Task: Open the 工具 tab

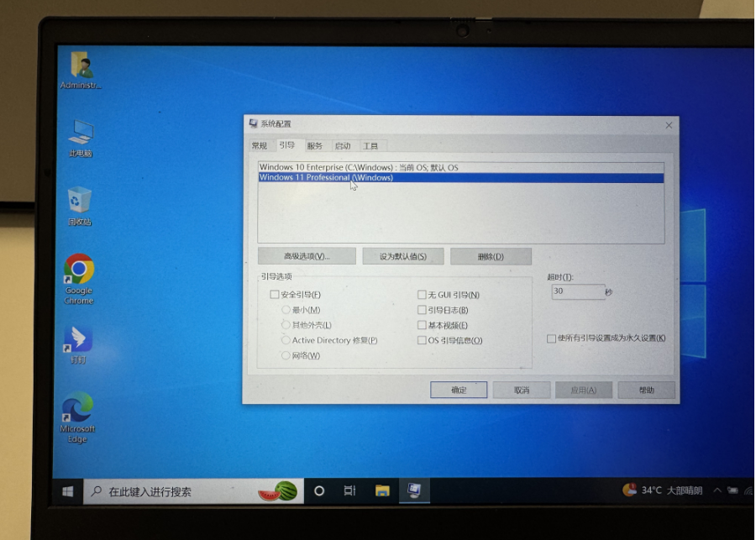Action: [370, 145]
